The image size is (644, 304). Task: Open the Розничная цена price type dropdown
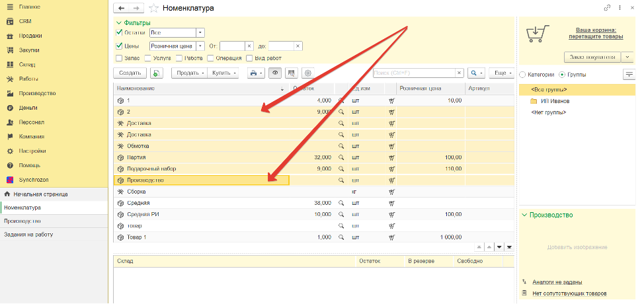200,46
